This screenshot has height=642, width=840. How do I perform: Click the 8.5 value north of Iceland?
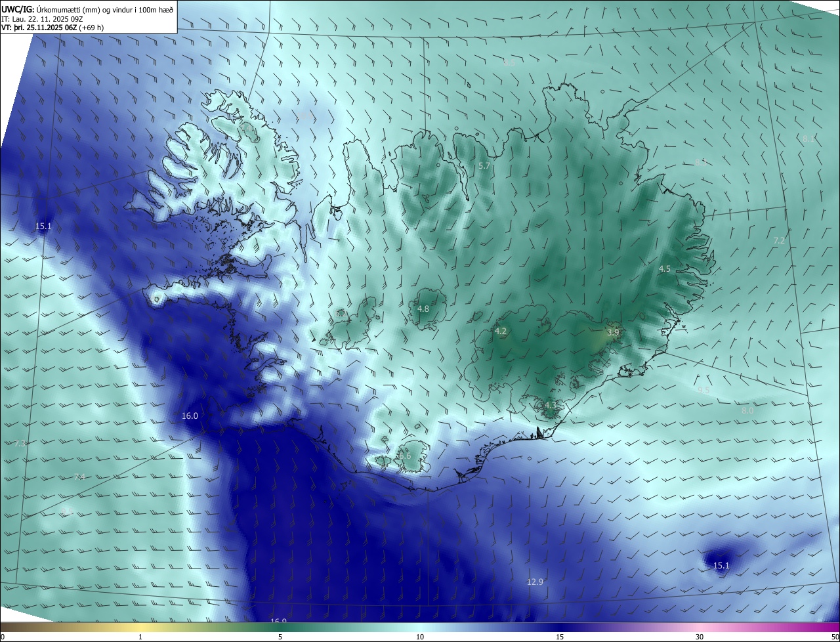[x=509, y=62]
